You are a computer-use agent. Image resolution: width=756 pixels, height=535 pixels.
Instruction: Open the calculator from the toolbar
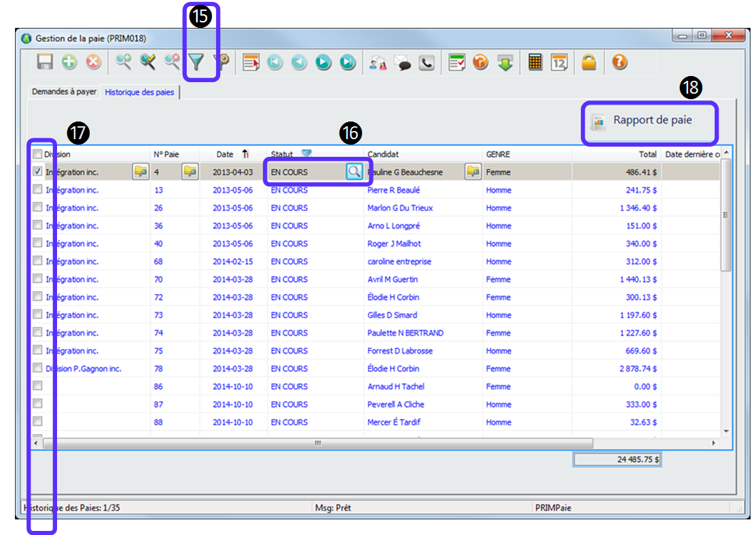[x=535, y=63]
